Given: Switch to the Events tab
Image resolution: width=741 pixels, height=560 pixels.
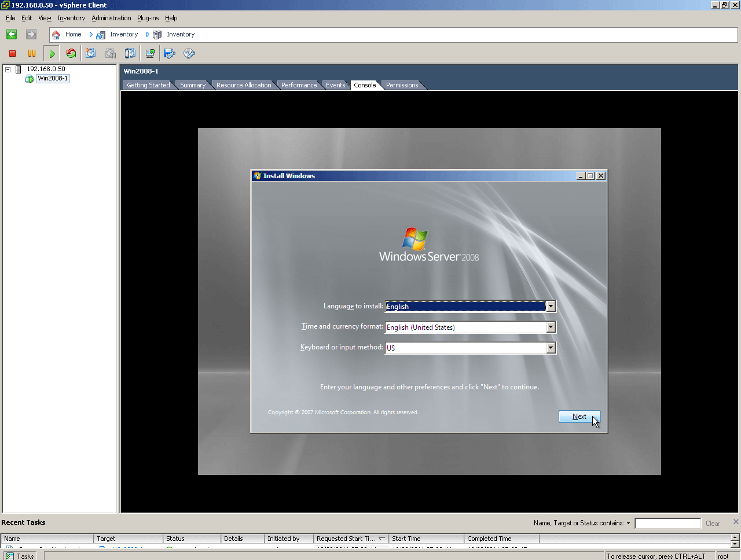Looking at the screenshot, I should 335,85.
